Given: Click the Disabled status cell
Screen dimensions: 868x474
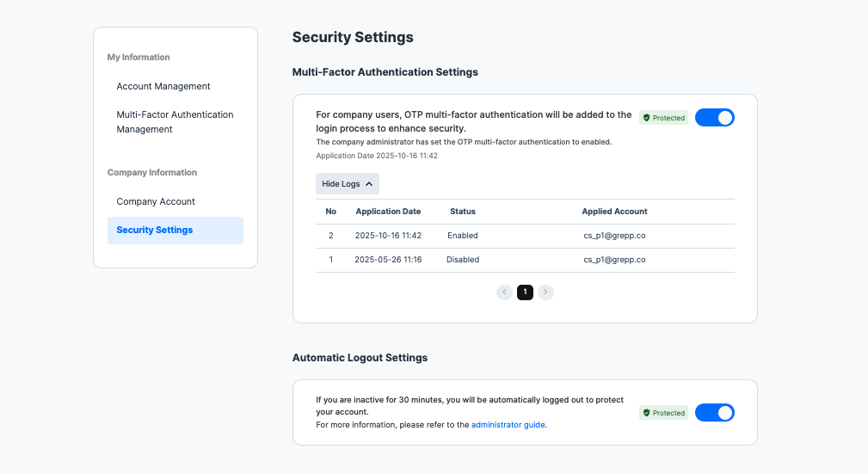Looking at the screenshot, I should [463, 260].
